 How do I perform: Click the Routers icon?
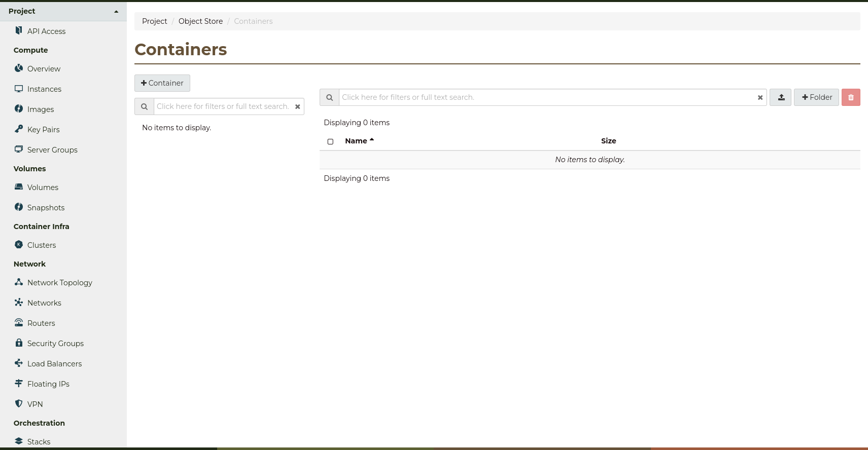tap(19, 322)
